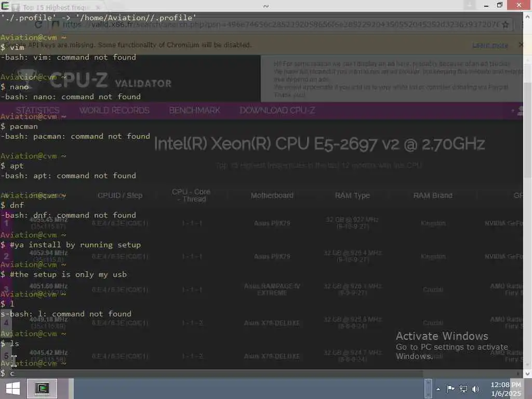Close the 'Top 15 Highest freq' browser tab

pyautogui.click(x=98, y=7)
